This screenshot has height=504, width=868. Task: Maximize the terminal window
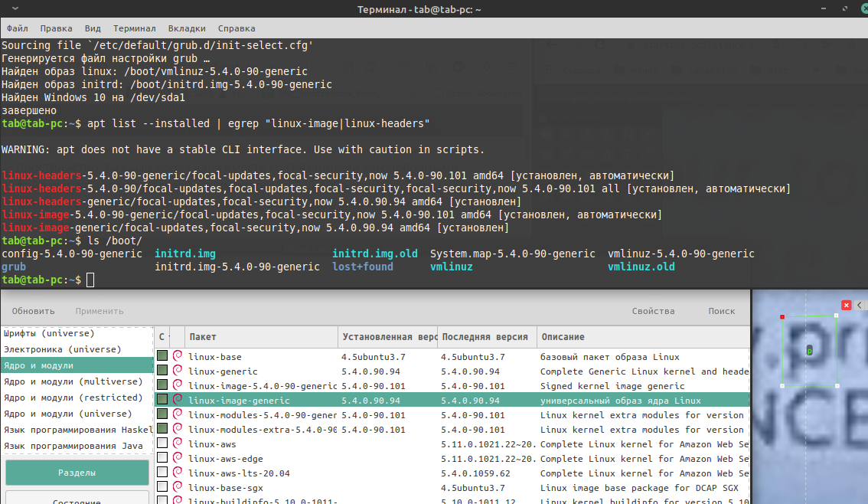tap(845, 9)
